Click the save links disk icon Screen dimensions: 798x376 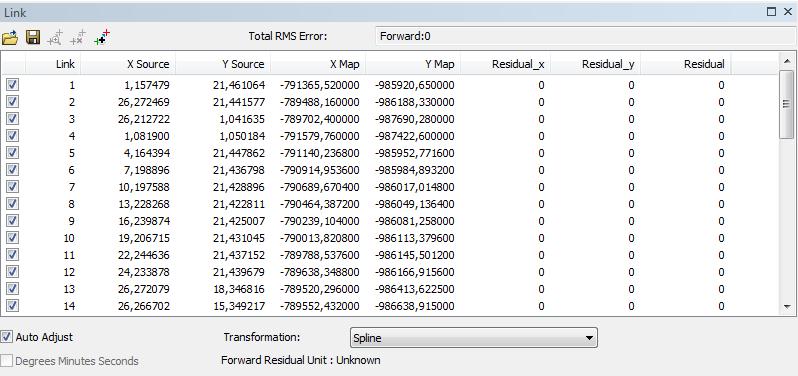33,37
